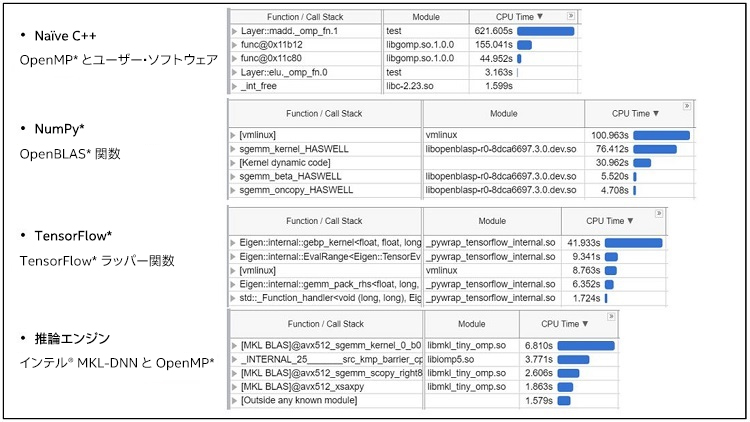The width and height of the screenshot is (750, 422).
Task: Expand the func@0x11c80 call stack row
Action: (x=234, y=58)
